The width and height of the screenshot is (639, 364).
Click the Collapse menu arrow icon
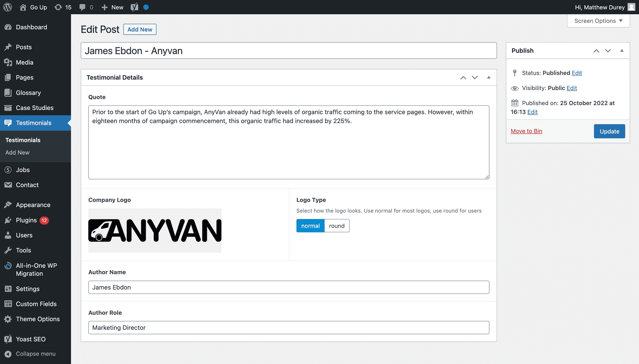coord(8,354)
